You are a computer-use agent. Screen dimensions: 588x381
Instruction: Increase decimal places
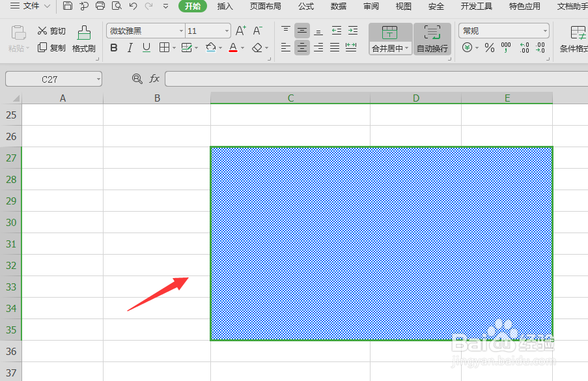[524, 48]
